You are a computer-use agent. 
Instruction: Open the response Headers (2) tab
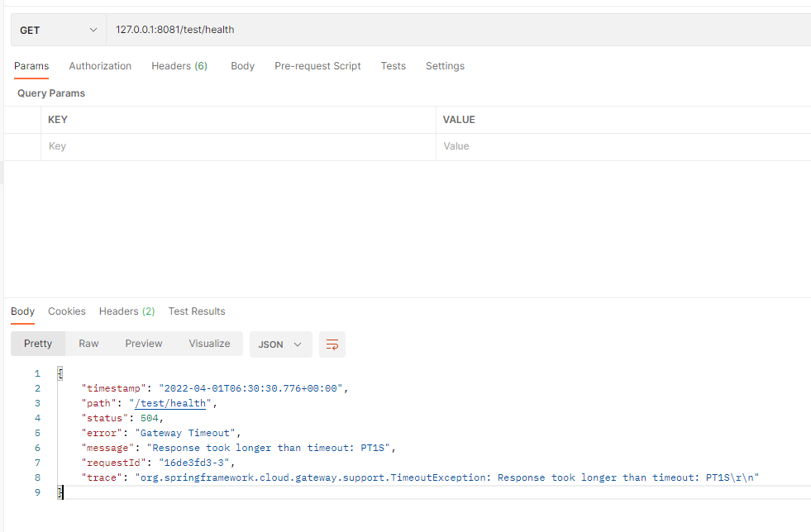pos(126,311)
